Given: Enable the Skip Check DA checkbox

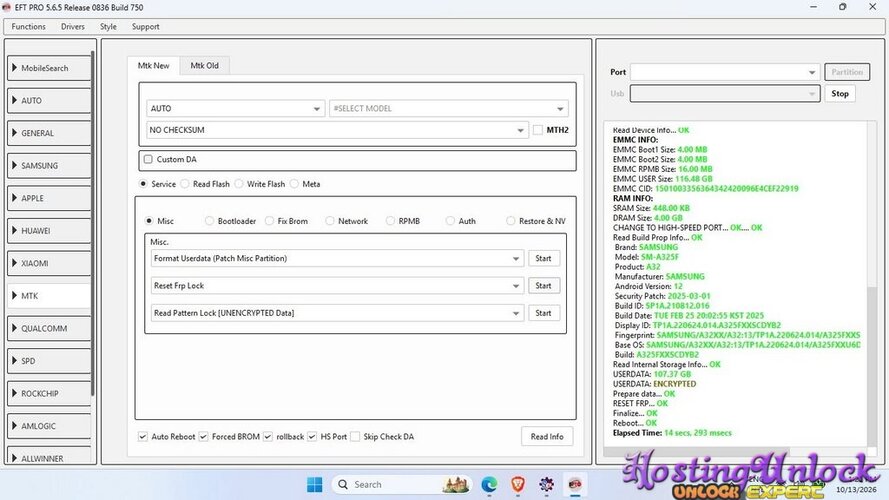Looking at the screenshot, I should pos(355,437).
